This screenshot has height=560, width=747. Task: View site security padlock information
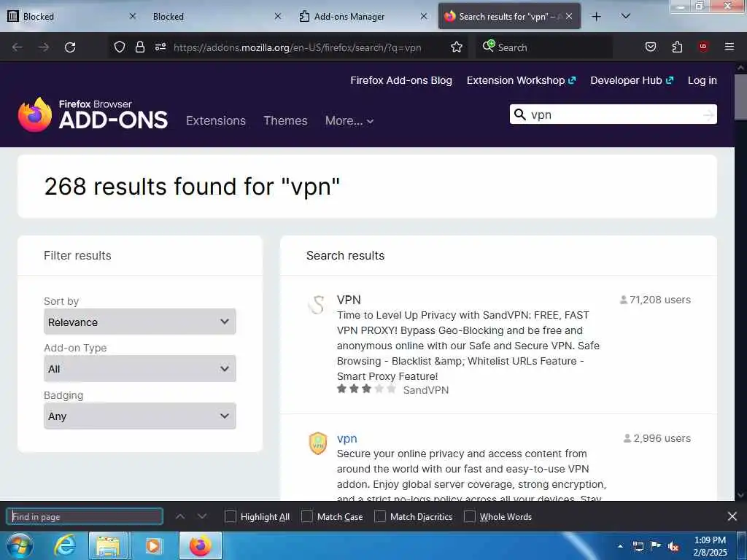pyautogui.click(x=139, y=47)
